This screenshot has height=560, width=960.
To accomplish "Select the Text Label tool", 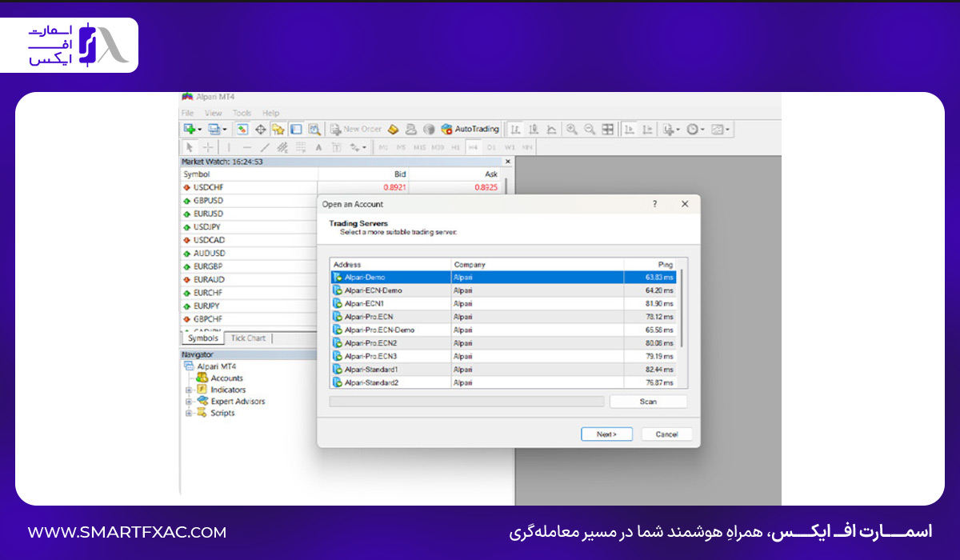I will [336, 147].
